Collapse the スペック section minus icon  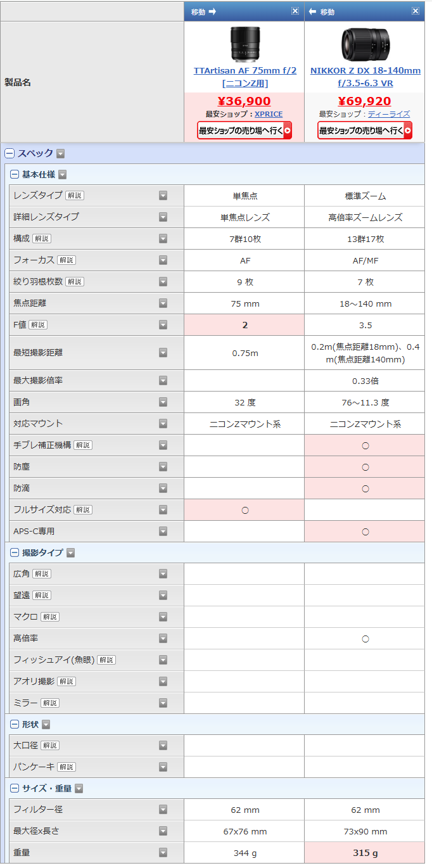click(x=10, y=153)
